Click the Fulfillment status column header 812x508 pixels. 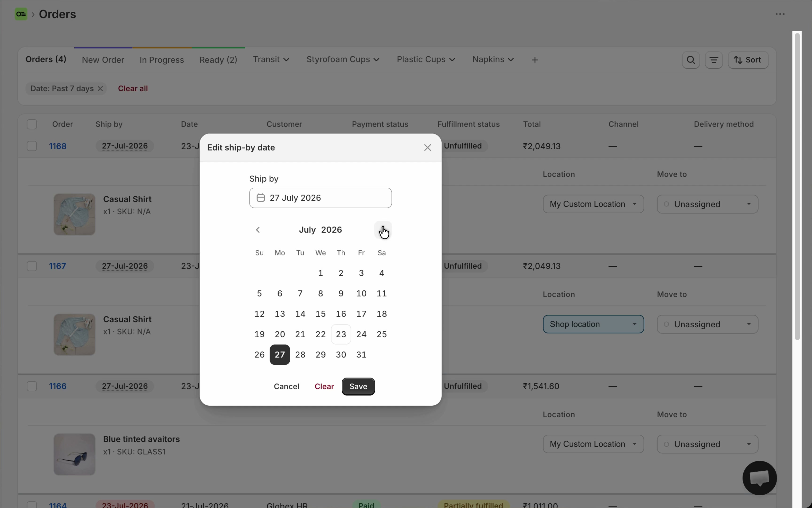click(469, 124)
